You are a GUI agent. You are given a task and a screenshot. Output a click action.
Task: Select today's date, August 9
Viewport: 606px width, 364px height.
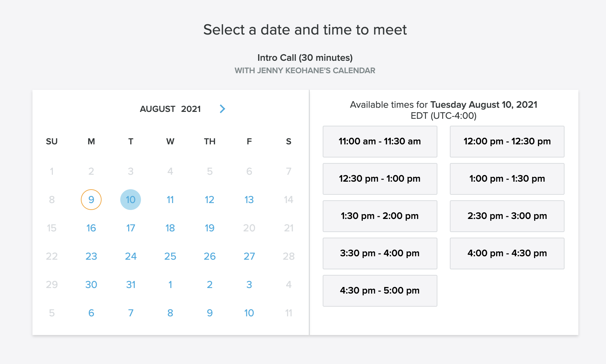pos(91,199)
